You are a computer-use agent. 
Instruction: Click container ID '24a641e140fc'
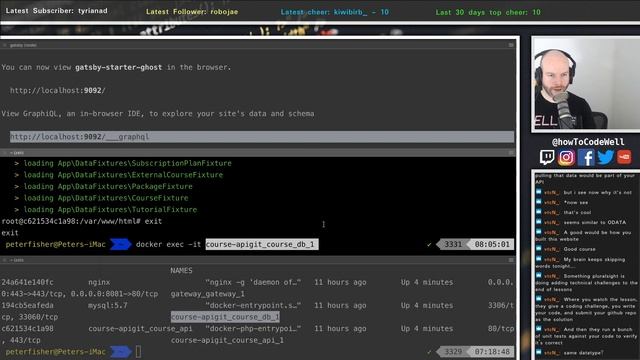(27, 282)
